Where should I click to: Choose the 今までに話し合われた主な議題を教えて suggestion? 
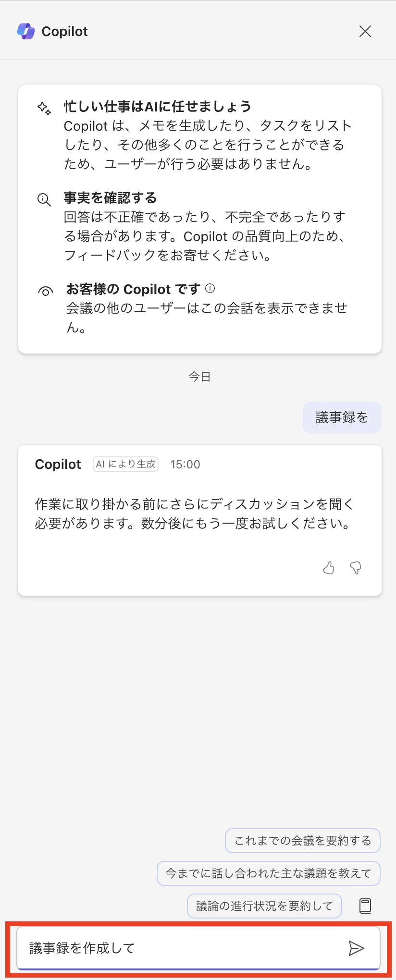coord(269,873)
